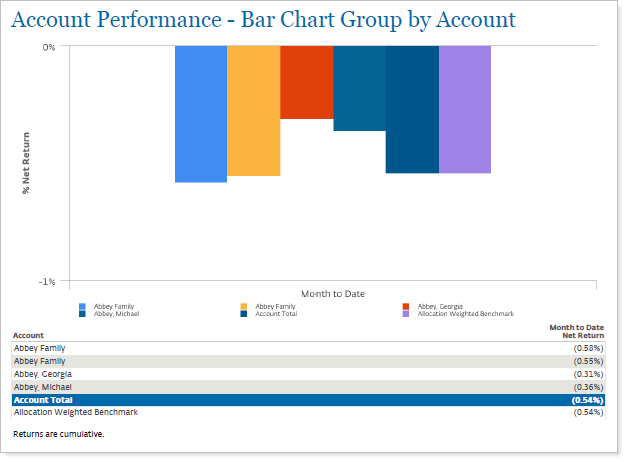Screen dimensions: 627x462
Task: Click the (0.58%) value in the table
Action: pyautogui.click(x=589, y=347)
